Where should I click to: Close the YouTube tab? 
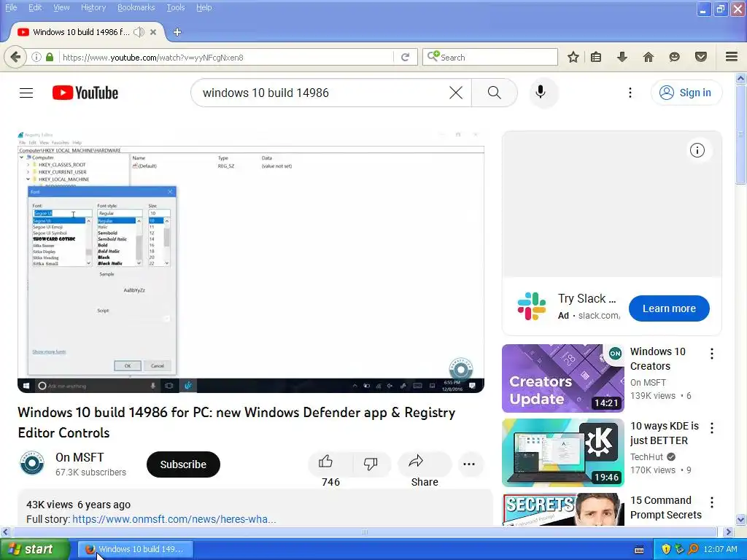(153, 32)
